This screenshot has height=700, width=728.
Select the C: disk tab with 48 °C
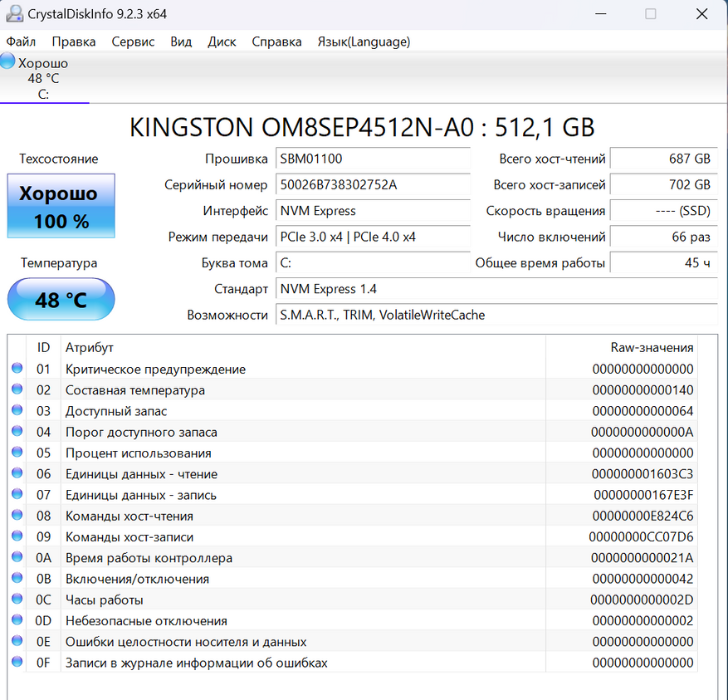click(x=44, y=78)
